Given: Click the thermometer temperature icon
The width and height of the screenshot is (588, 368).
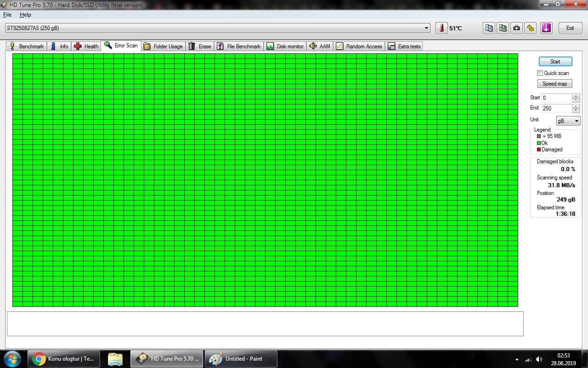Looking at the screenshot, I should (441, 28).
